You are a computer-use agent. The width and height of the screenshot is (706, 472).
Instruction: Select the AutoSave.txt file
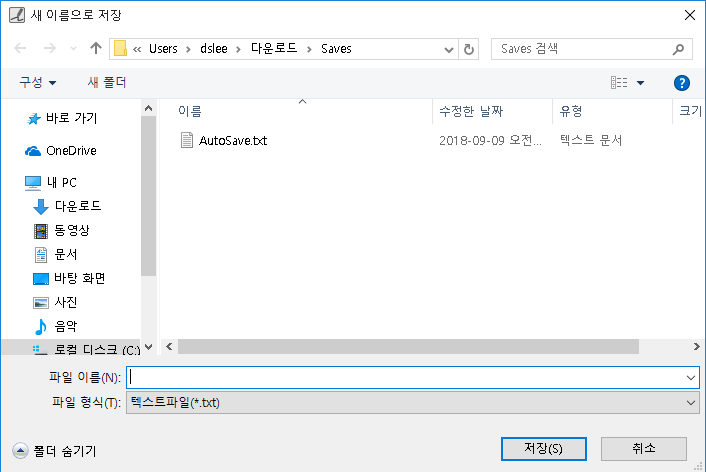coord(233,141)
